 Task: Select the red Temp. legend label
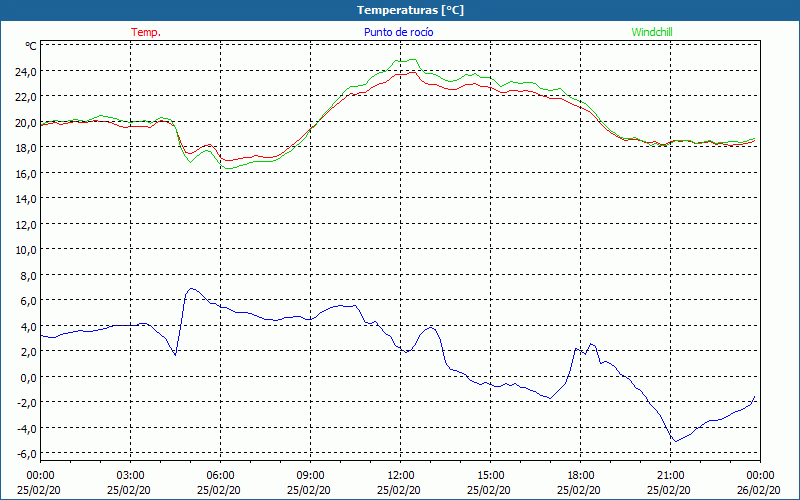[146, 32]
